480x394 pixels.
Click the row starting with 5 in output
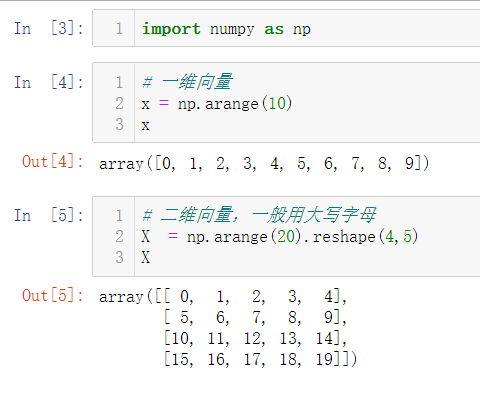click(x=256, y=317)
